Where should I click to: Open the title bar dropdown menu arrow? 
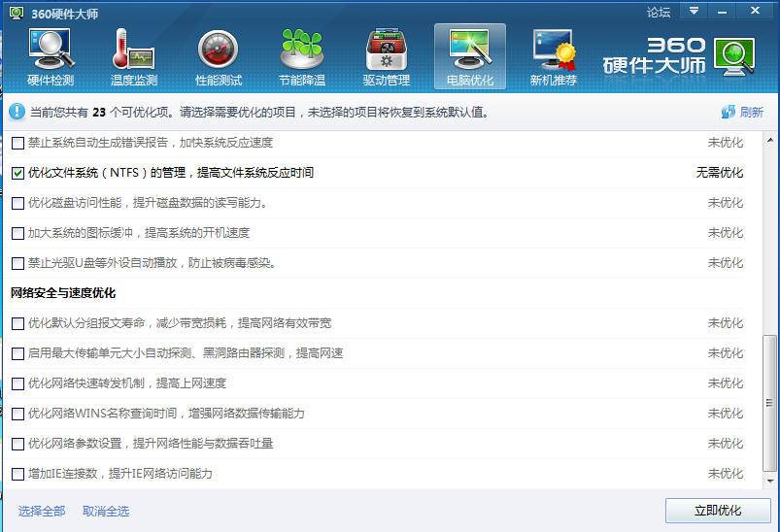tap(694, 11)
